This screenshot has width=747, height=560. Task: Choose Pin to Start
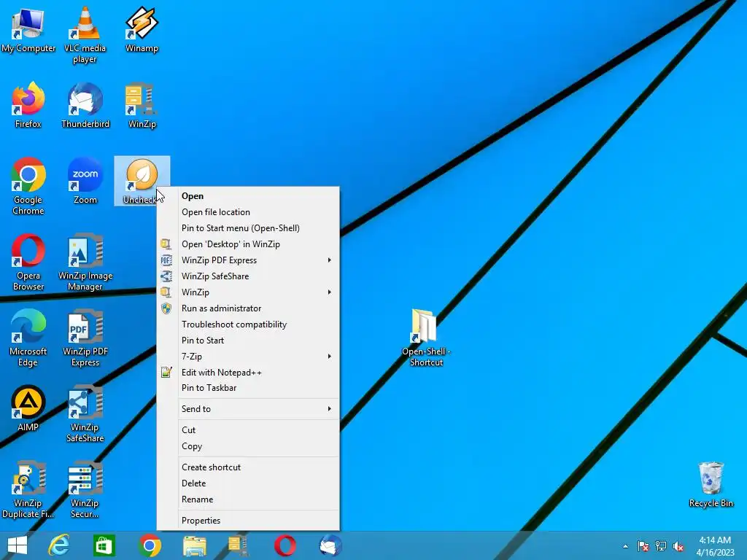(x=248, y=340)
